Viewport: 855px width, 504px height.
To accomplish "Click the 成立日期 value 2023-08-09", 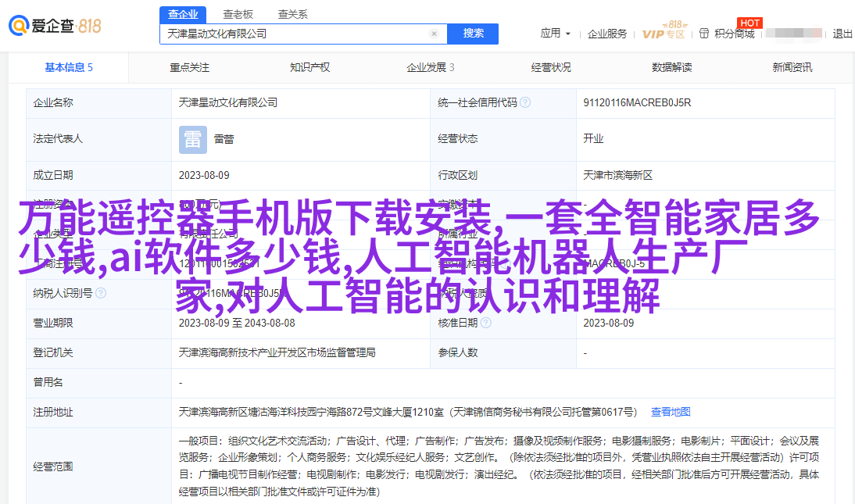I will pos(204,176).
